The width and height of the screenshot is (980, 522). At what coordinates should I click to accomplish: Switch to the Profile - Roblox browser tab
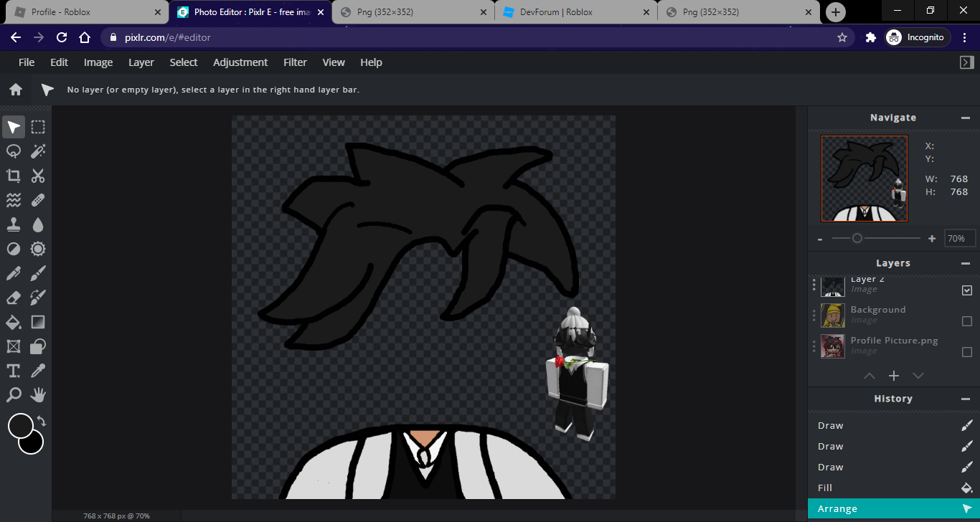(x=89, y=12)
